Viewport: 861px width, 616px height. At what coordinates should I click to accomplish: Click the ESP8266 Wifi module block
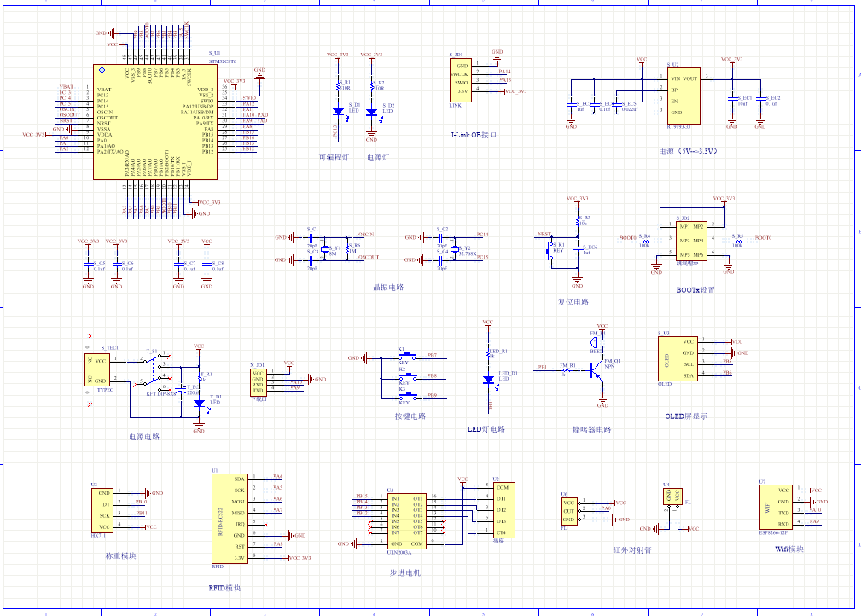click(776, 508)
